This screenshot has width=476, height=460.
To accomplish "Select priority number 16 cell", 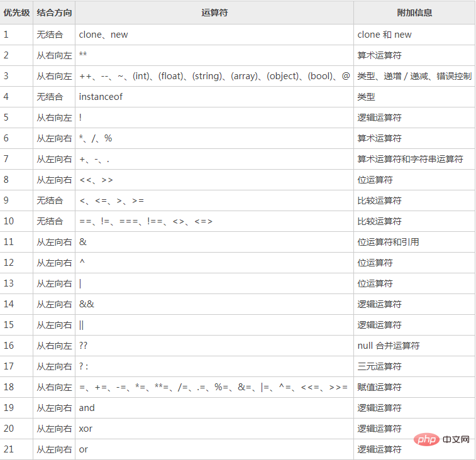I will coord(16,346).
